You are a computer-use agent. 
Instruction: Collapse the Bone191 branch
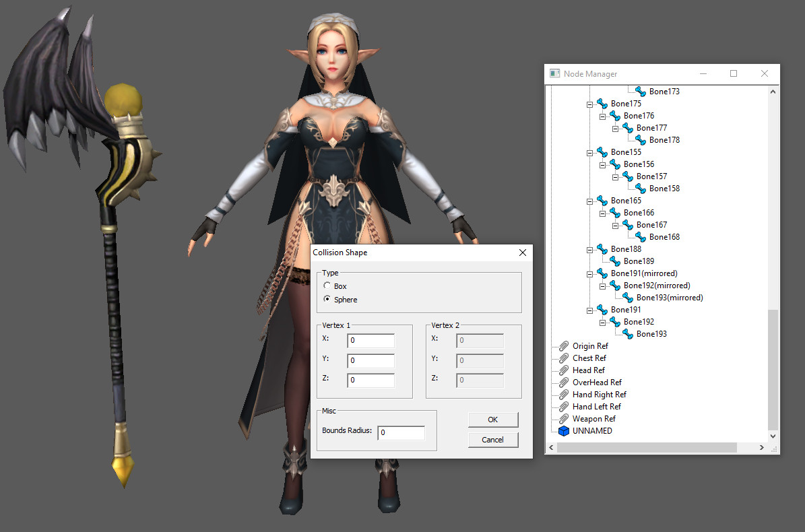(x=589, y=311)
